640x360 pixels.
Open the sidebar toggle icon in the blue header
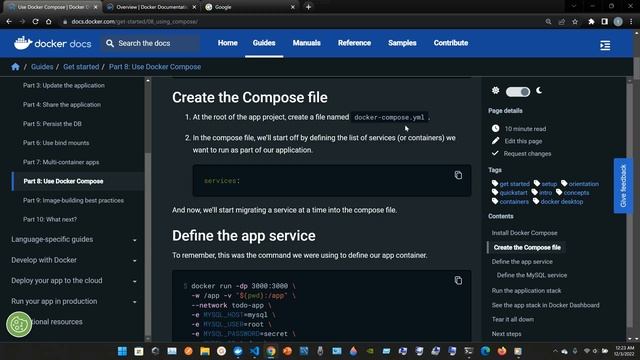point(605,45)
